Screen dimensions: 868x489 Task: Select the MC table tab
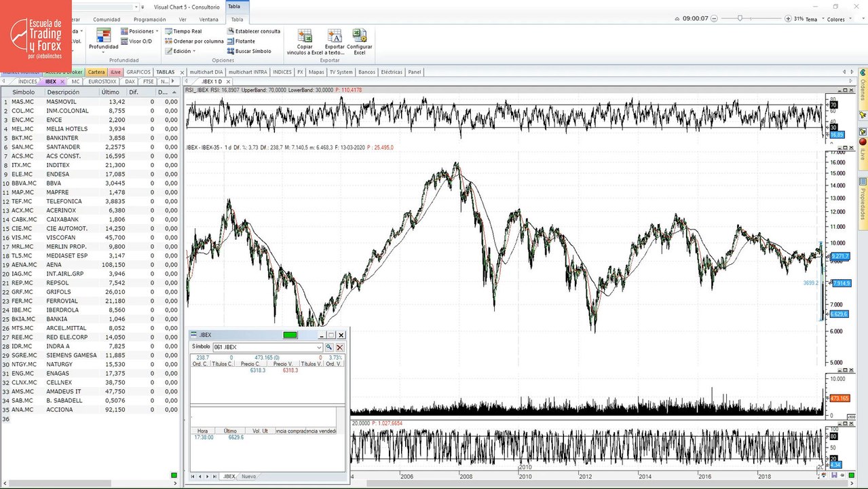pyautogui.click(x=75, y=81)
